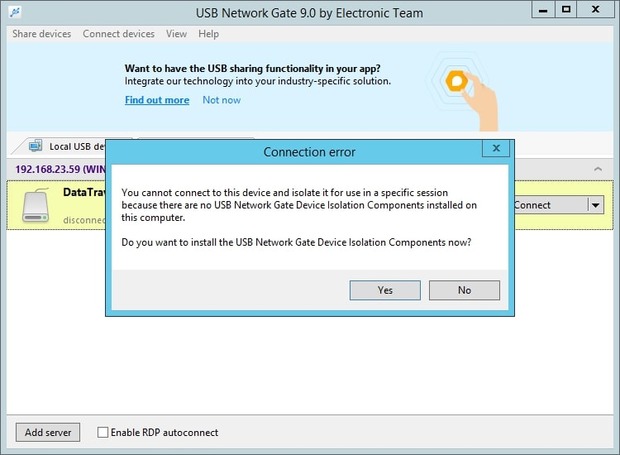
Task: Collapse the 192.168.23.59 server group
Action: point(598,169)
